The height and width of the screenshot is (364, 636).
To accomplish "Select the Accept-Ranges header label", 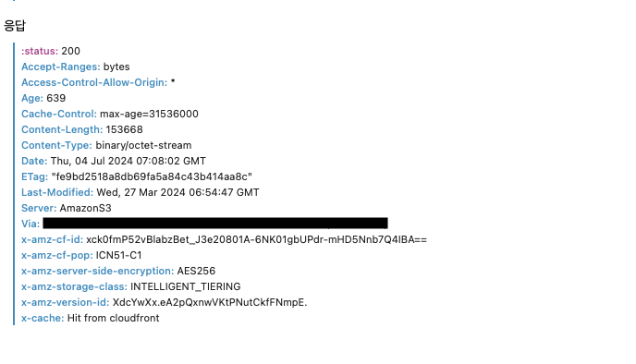I will [x=61, y=67].
